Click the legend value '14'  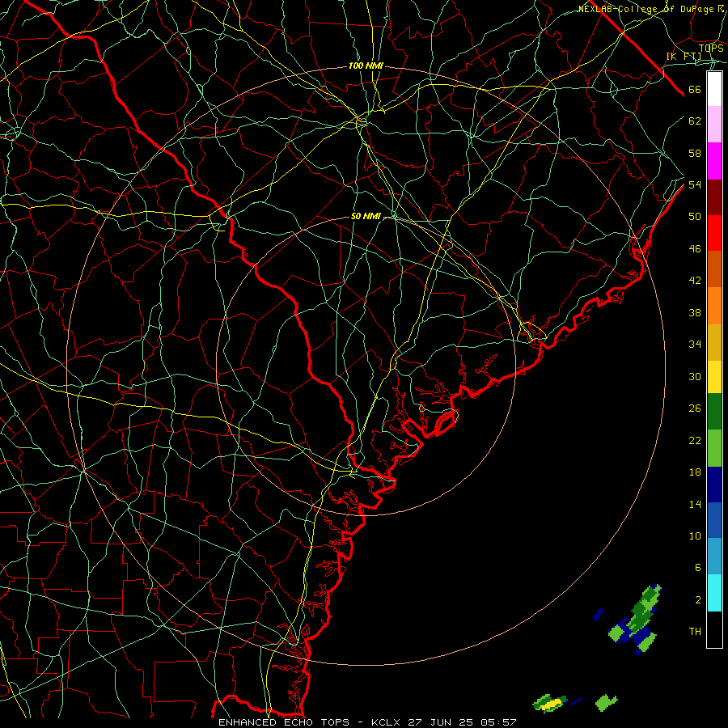pyautogui.click(x=695, y=504)
